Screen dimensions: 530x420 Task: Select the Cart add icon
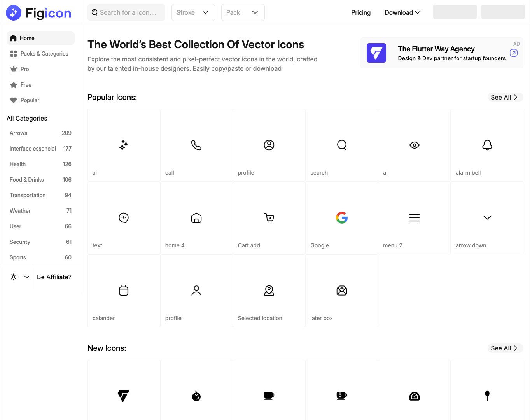point(269,218)
